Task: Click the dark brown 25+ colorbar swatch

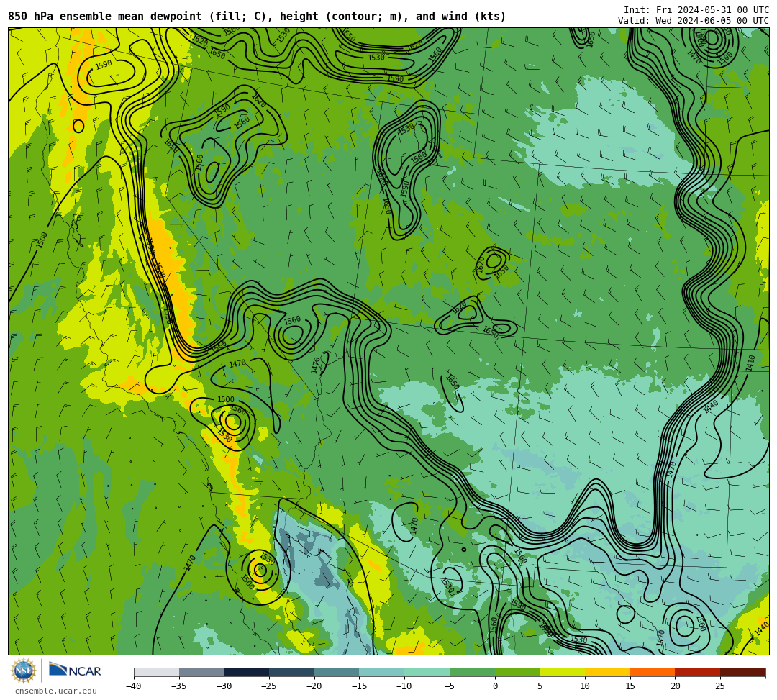Action: [x=742, y=672]
